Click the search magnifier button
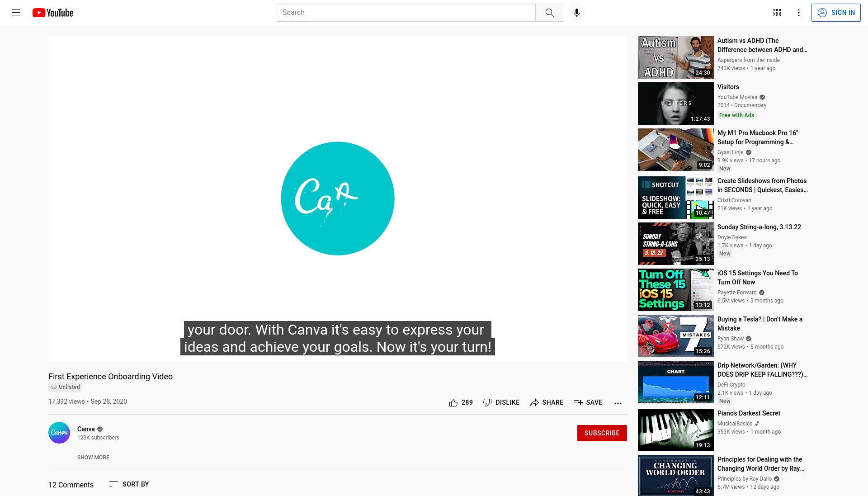Image resolution: width=868 pixels, height=496 pixels. click(x=550, y=13)
